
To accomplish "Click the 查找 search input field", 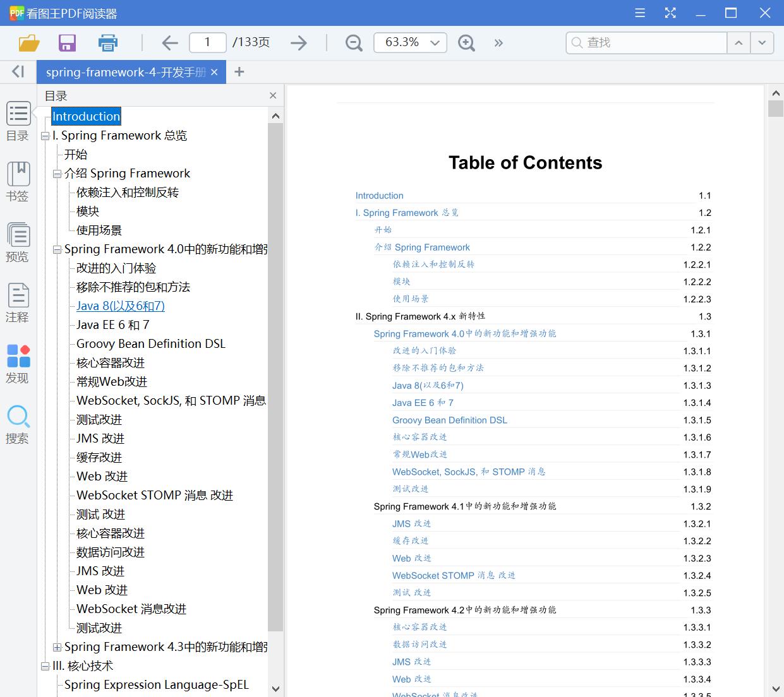I will click(x=646, y=43).
